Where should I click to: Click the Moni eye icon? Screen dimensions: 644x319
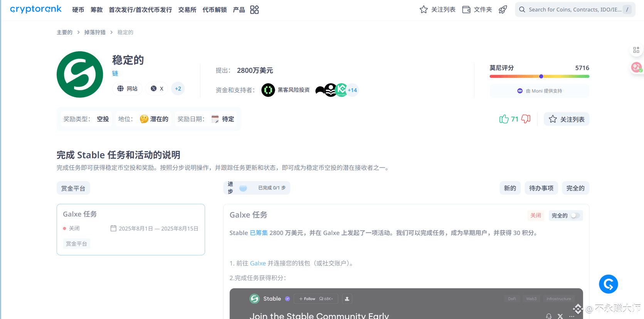(x=520, y=91)
